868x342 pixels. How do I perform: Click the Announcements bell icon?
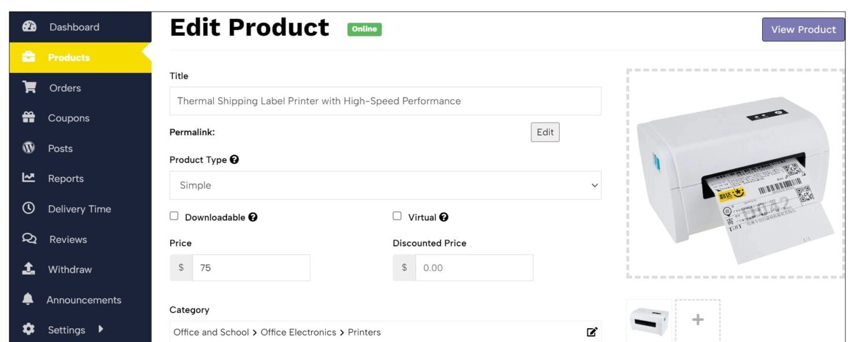click(28, 299)
